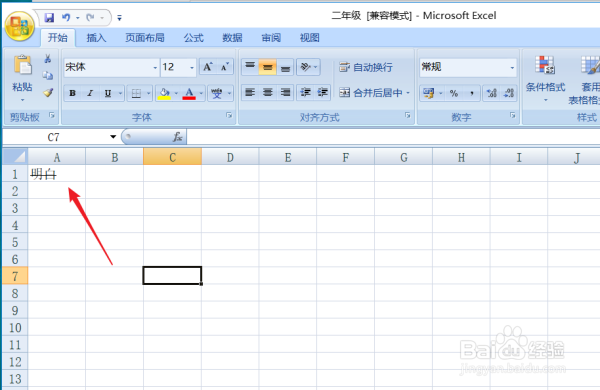Click the insert function fx button

point(178,137)
